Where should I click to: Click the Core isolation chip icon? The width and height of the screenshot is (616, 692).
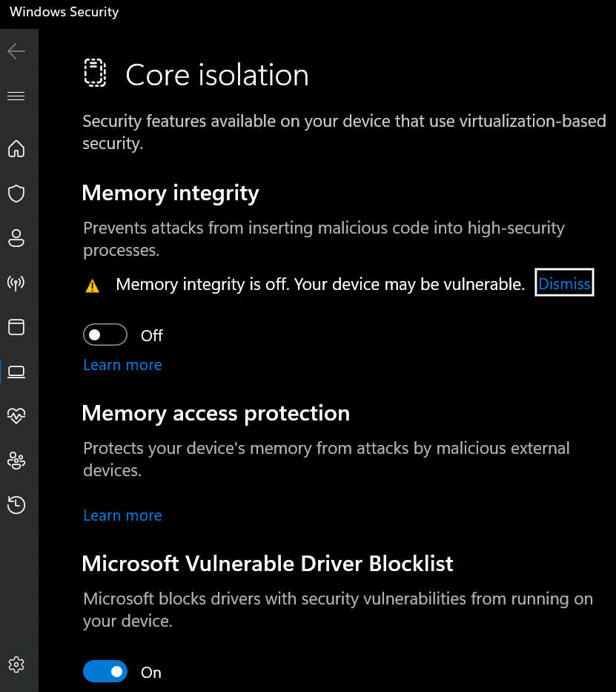tap(95, 73)
